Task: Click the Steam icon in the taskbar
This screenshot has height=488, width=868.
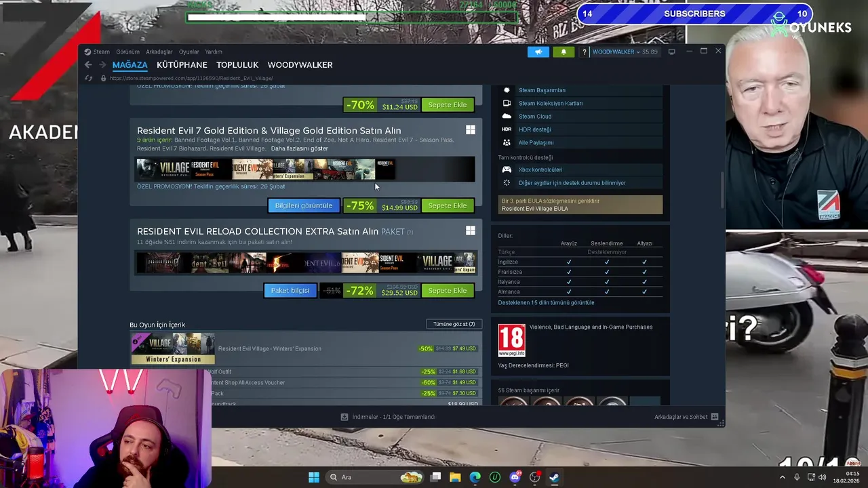Action: (554, 477)
